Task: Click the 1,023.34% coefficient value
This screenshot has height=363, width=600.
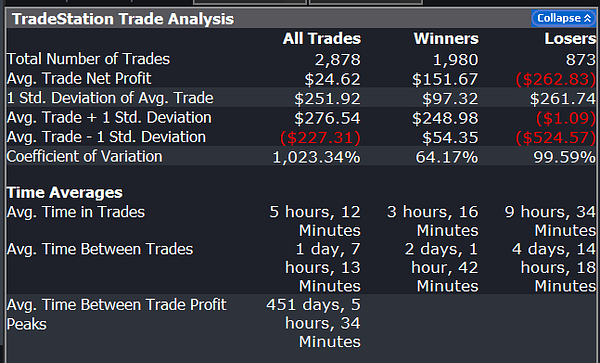Action: click(316, 157)
